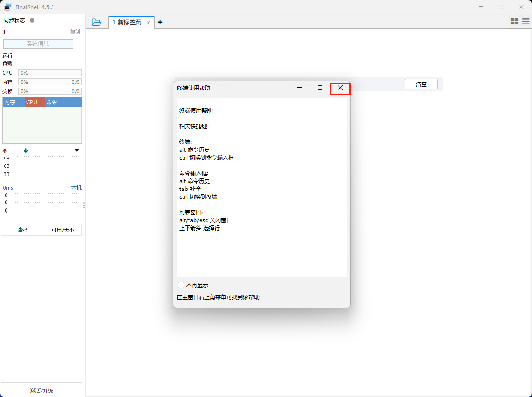The width and height of the screenshot is (532, 397).
Task: Click the red upload arrow icon
Action: (x=5, y=151)
